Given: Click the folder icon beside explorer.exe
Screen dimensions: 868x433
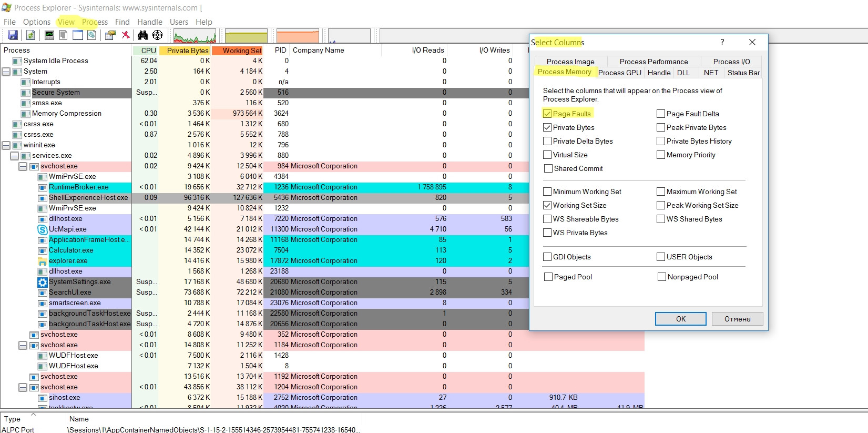Looking at the screenshot, I should pos(43,261).
